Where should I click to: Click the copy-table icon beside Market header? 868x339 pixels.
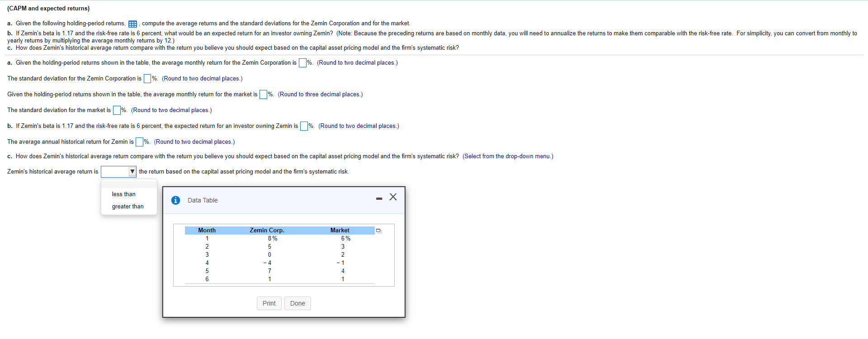pyautogui.click(x=379, y=231)
